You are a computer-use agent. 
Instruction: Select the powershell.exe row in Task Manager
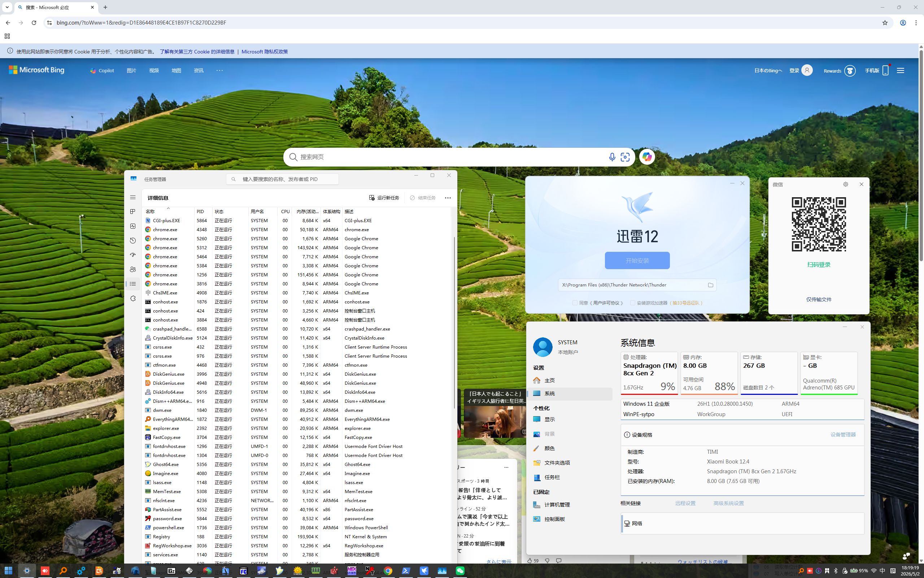tap(296, 528)
